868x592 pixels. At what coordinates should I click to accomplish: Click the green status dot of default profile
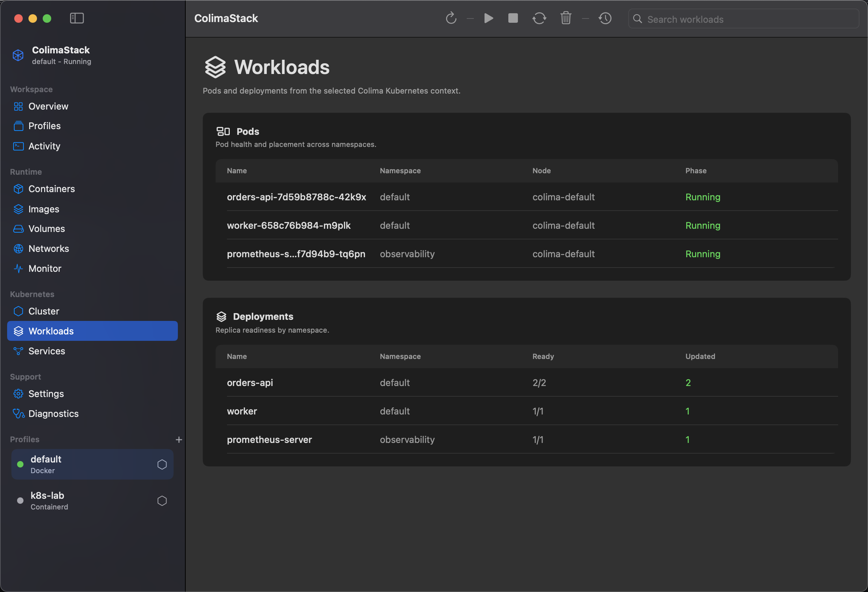click(x=20, y=464)
